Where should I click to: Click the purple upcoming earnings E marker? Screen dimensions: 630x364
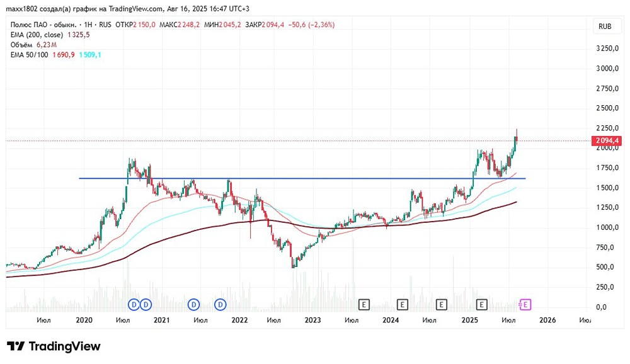(525, 305)
